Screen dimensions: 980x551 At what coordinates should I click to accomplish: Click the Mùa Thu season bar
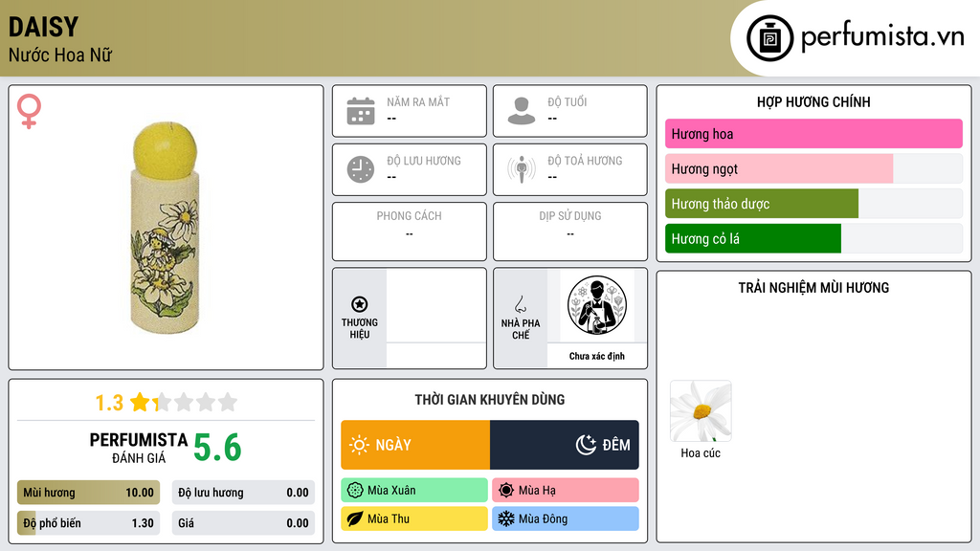414,518
